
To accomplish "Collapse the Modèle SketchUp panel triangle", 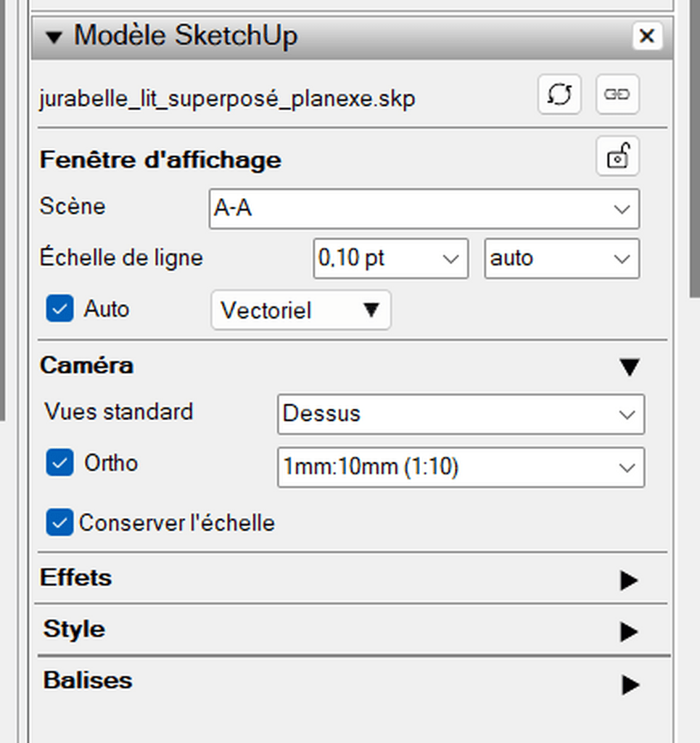I will click(x=54, y=37).
